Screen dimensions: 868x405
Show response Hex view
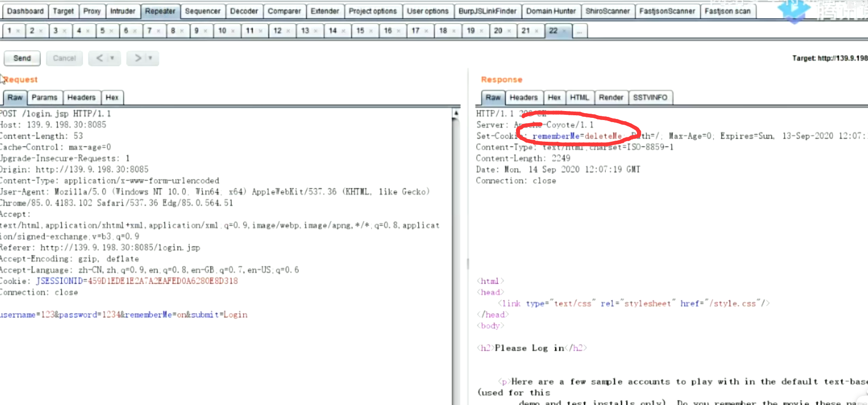(x=555, y=97)
